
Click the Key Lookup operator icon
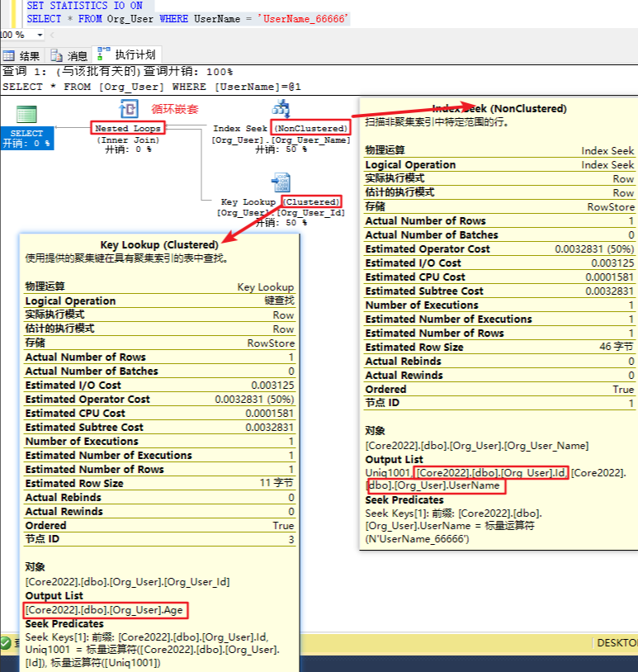point(281,182)
